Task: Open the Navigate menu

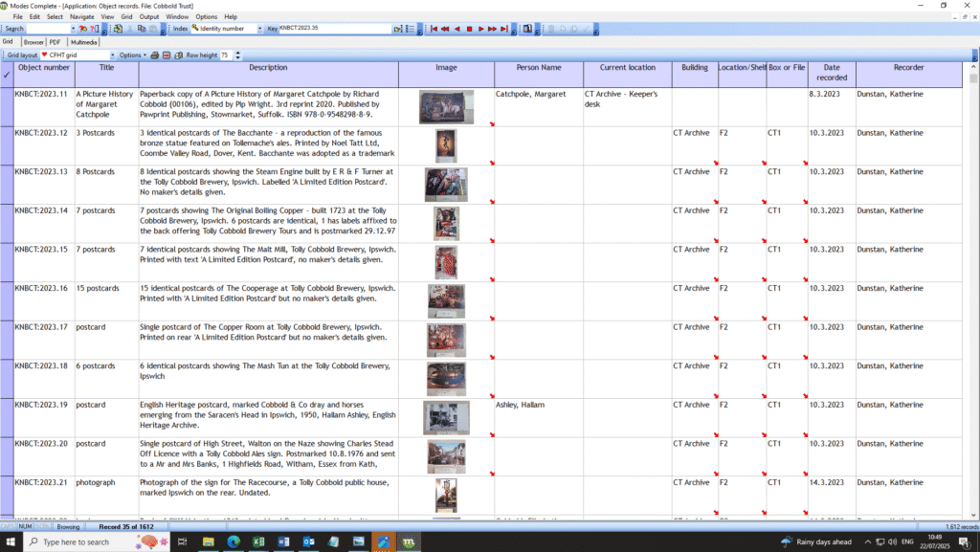Action: click(82, 17)
